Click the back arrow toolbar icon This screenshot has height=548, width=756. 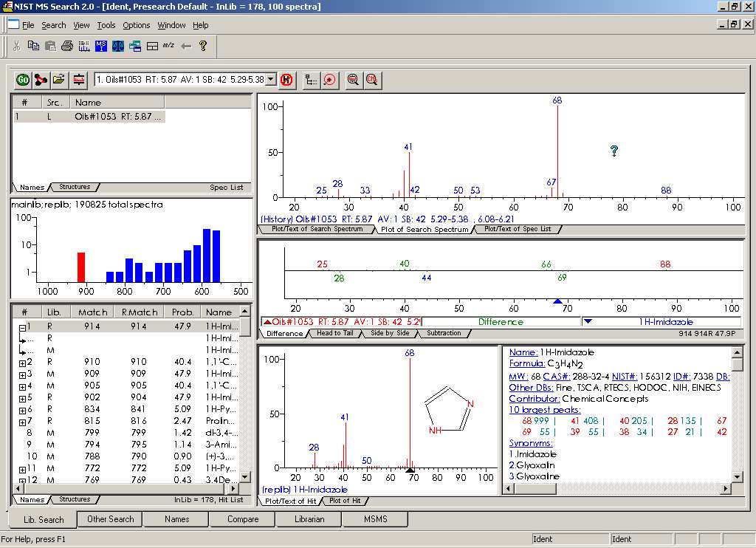[186, 46]
